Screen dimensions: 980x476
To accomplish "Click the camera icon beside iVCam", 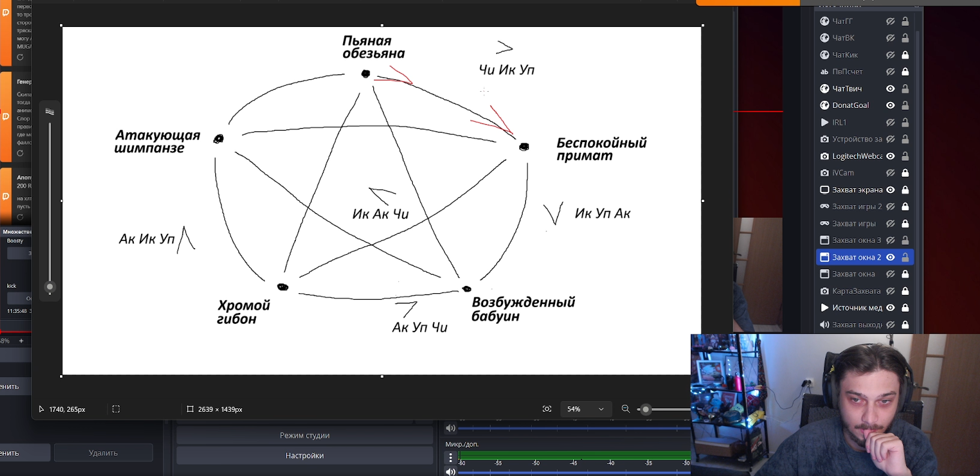I will [825, 173].
